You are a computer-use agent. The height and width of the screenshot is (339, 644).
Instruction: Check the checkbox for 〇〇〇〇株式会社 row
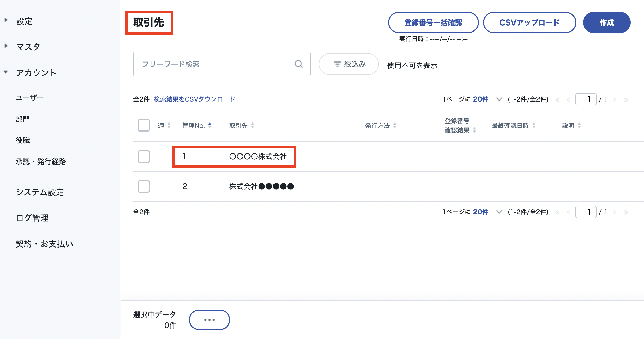pyautogui.click(x=144, y=157)
